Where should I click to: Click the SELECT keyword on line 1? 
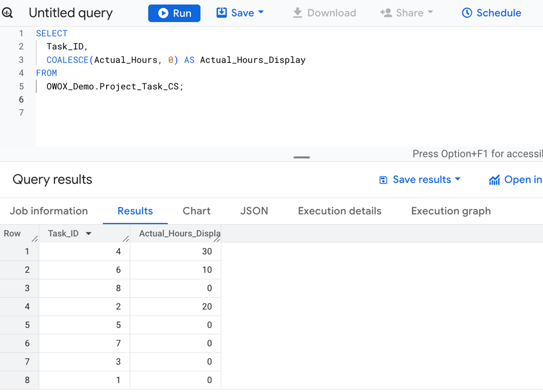[52, 33]
